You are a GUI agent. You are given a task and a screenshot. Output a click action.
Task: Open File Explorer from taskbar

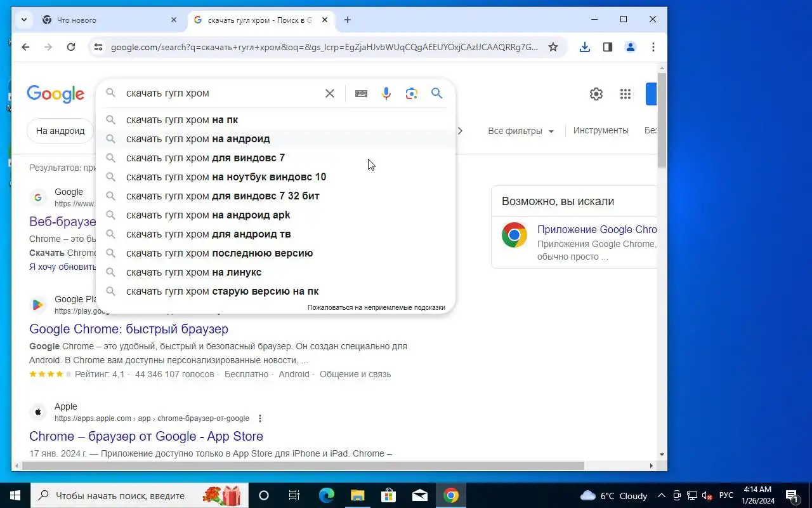coord(357,495)
